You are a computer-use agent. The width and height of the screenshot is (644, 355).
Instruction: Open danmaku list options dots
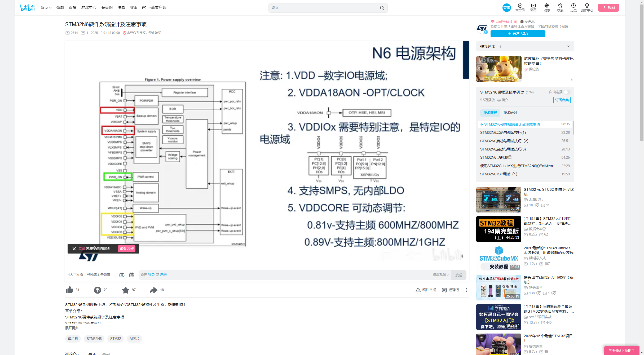pyautogui.click(x=500, y=46)
